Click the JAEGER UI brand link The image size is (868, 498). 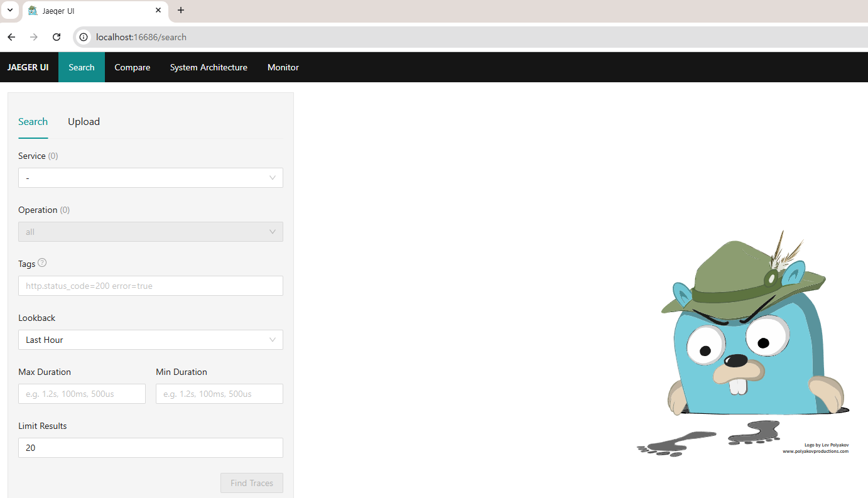point(28,67)
